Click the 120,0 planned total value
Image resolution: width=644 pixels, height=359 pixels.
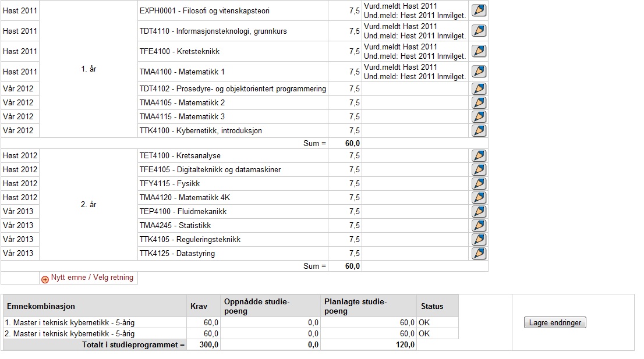405,344
